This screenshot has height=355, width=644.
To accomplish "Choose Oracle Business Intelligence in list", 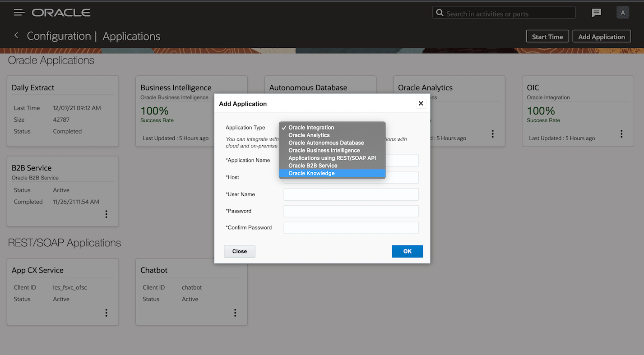I will [324, 151].
